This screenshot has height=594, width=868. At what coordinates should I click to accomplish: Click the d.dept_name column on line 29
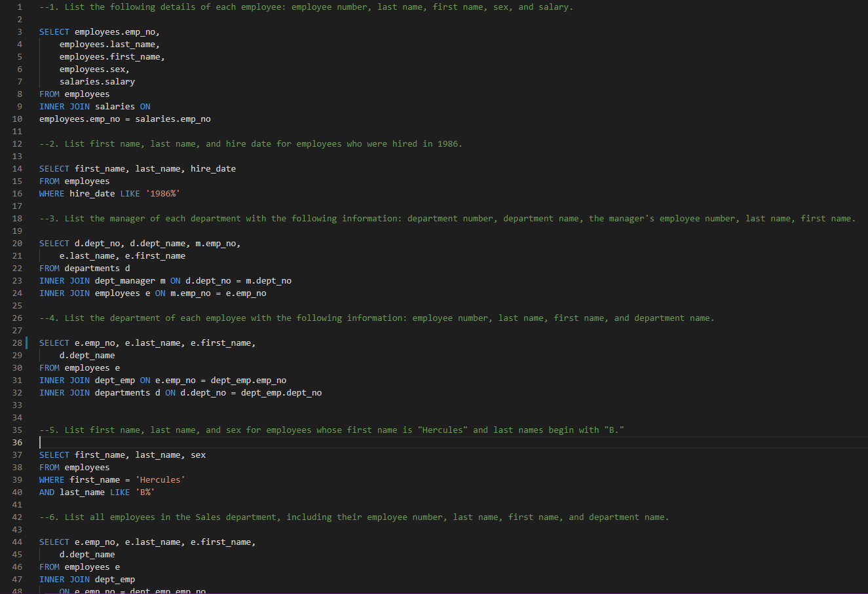(x=87, y=355)
